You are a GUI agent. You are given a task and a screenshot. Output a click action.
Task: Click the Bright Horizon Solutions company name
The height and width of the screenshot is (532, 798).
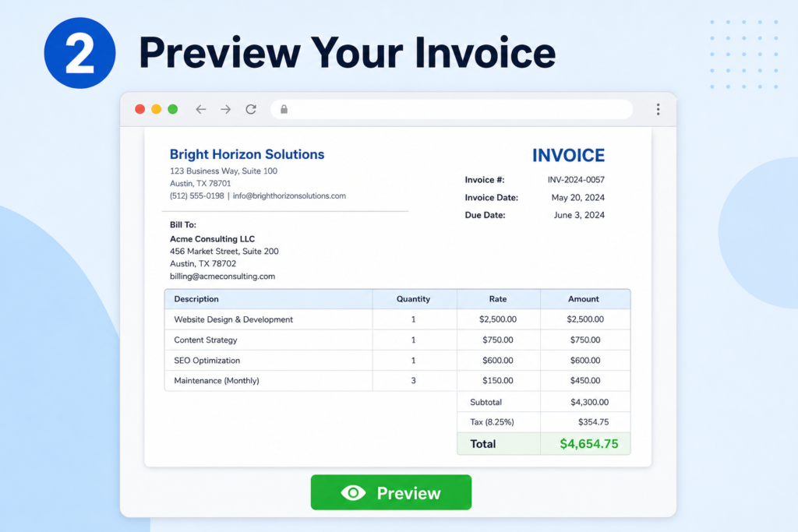pyautogui.click(x=247, y=155)
